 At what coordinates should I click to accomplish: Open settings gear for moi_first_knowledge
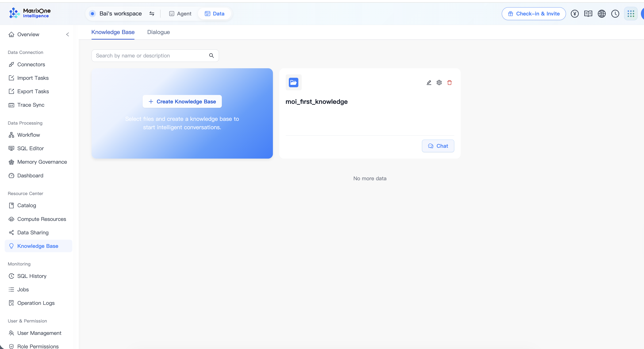[439, 82]
